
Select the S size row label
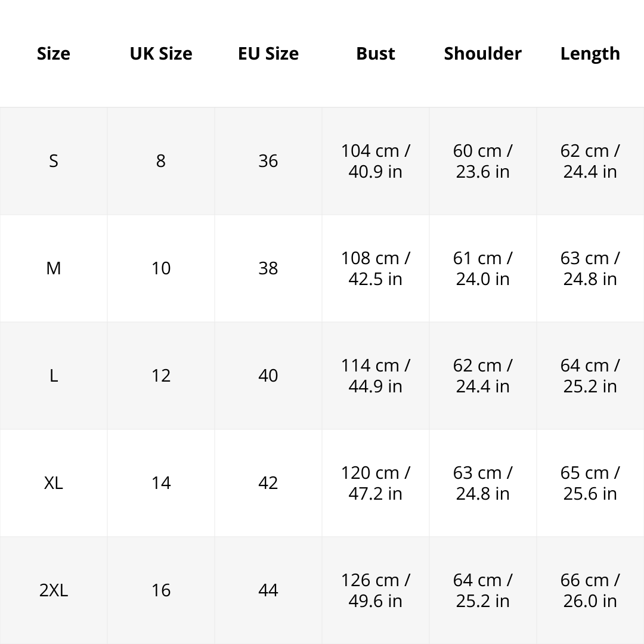(x=54, y=161)
